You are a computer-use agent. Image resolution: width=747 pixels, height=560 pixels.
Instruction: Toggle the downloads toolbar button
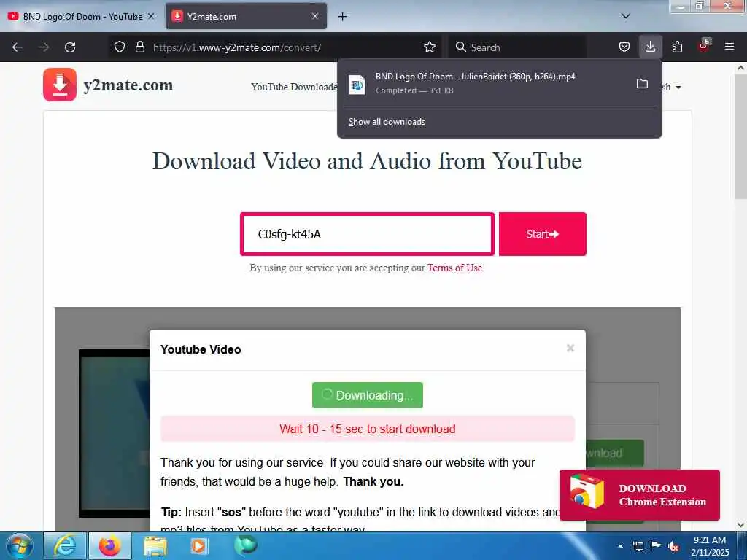click(x=650, y=47)
